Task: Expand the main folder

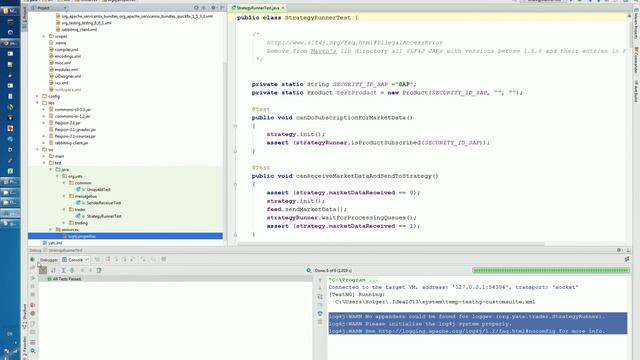Action: click(x=44, y=156)
